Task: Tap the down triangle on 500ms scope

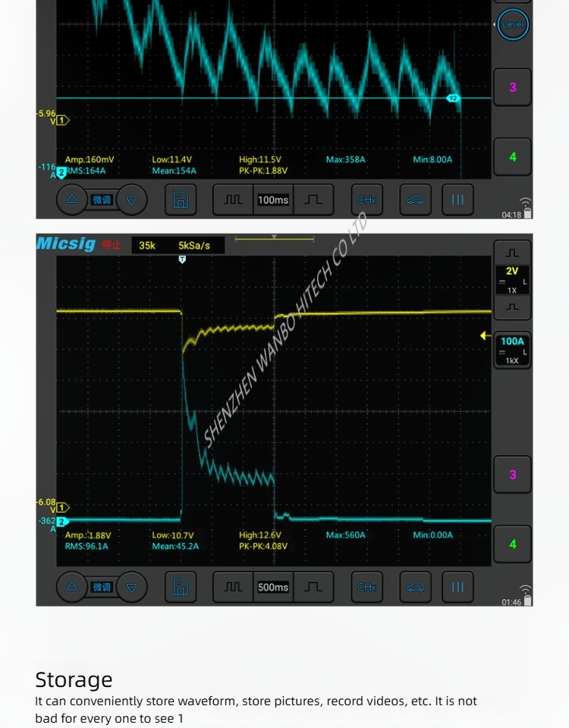Action: coord(131,587)
